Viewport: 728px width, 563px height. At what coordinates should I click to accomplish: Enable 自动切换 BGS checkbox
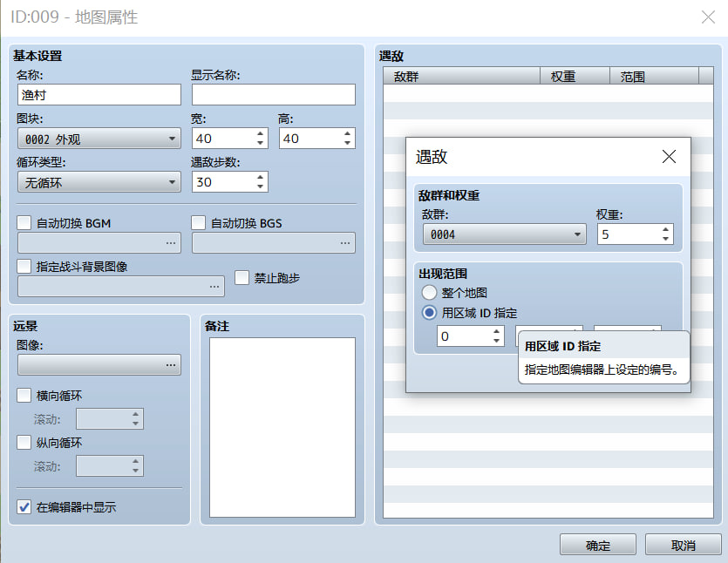coord(198,223)
